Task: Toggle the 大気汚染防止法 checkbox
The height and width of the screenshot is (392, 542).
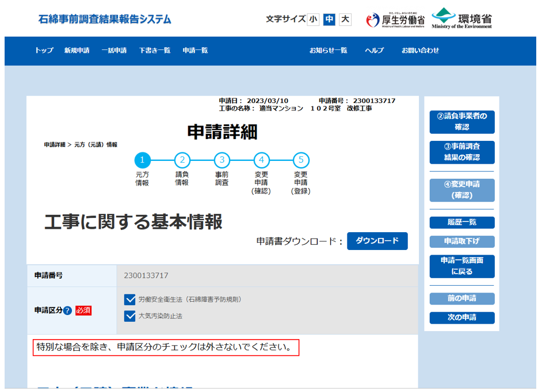Action: (129, 316)
